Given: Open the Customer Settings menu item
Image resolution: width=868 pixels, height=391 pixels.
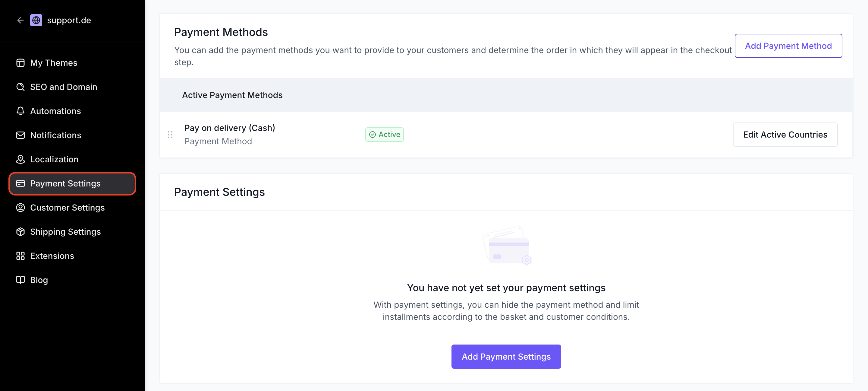Looking at the screenshot, I should [x=72, y=208].
